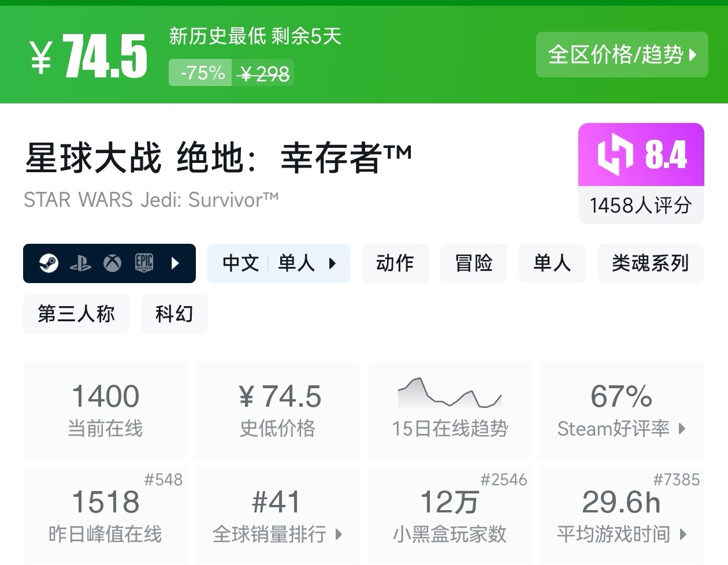Click the Steam platform icon
Image resolution: width=728 pixels, height=565 pixels.
pyautogui.click(x=49, y=263)
